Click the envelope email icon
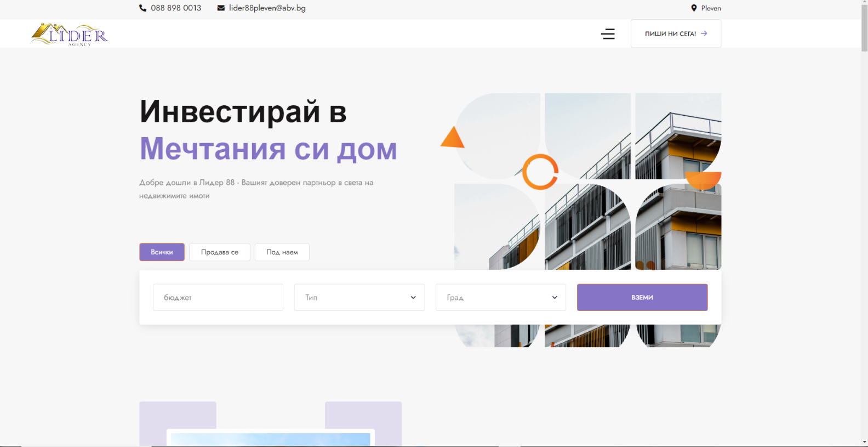Viewport: 868px width, 447px height. click(x=221, y=8)
